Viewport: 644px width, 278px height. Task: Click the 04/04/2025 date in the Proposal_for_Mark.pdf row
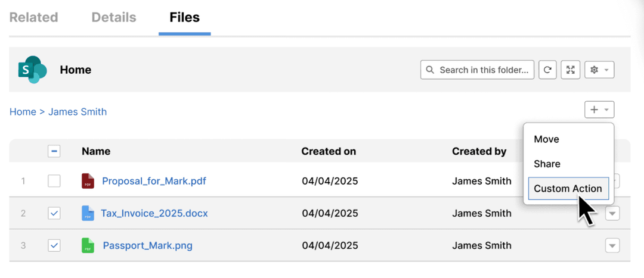pyautogui.click(x=330, y=181)
